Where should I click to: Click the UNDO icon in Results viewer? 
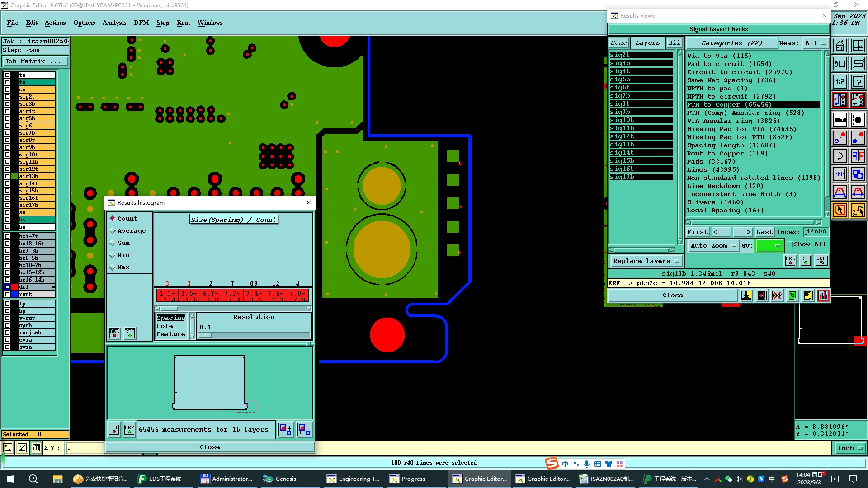pyautogui.click(x=821, y=261)
